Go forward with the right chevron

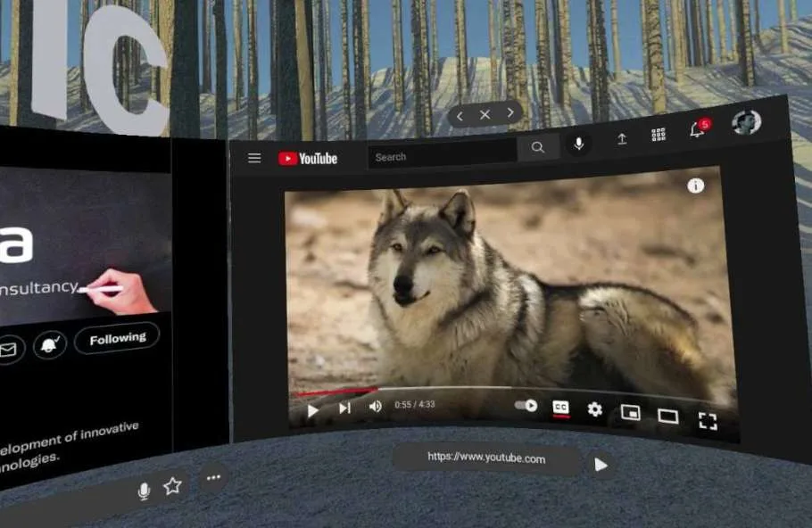510,111
